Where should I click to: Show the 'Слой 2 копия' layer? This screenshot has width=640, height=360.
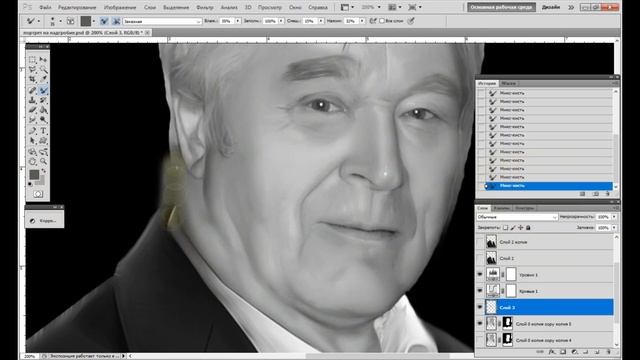pyautogui.click(x=480, y=242)
